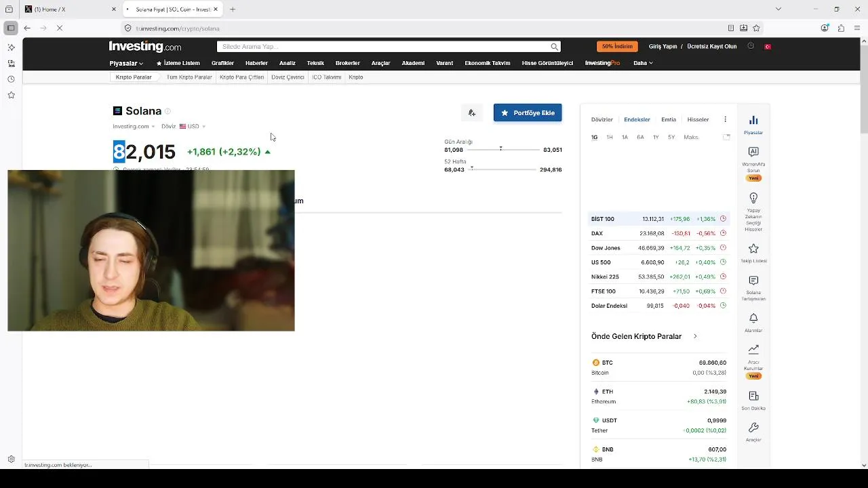
Task: Open the Investing.com source dropdown under Solana
Action: click(134, 127)
